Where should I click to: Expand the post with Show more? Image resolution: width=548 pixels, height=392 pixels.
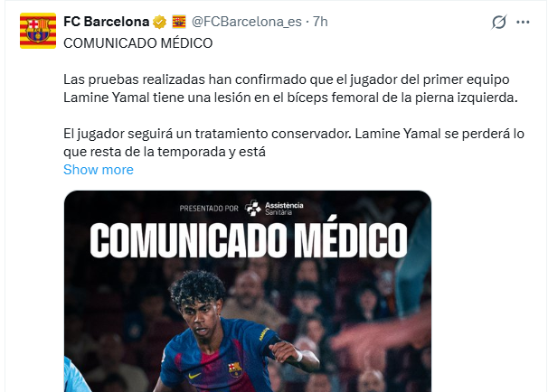point(98,170)
